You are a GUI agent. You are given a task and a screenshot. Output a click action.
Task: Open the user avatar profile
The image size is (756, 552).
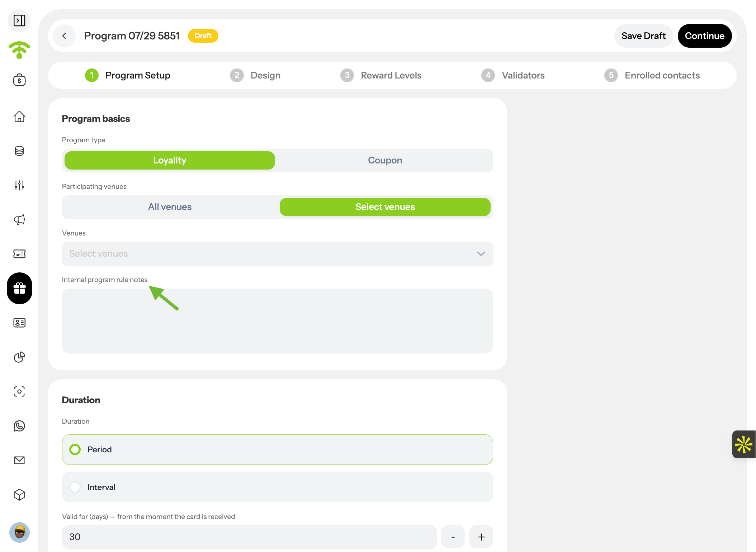19,532
